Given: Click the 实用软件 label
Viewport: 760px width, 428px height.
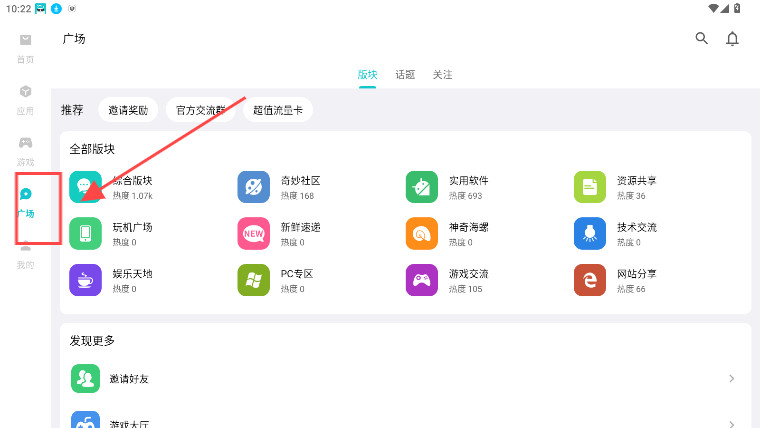Looking at the screenshot, I should click(469, 181).
